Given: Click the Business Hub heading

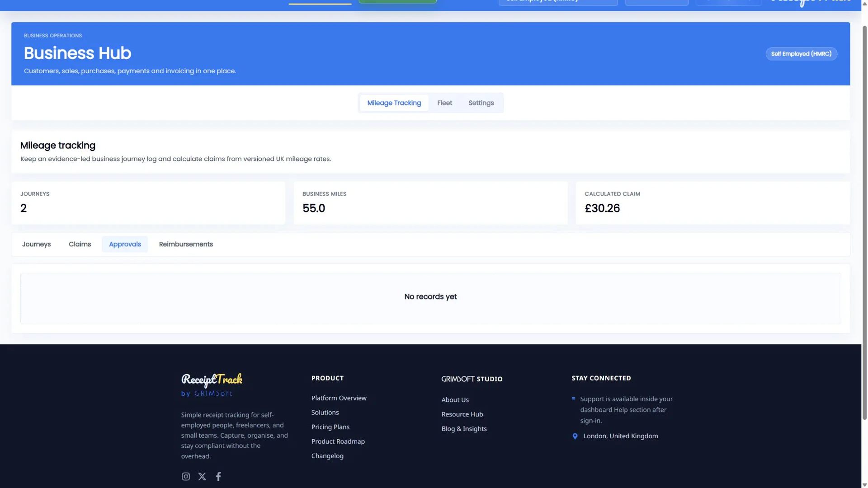Looking at the screenshot, I should pyautogui.click(x=77, y=53).
